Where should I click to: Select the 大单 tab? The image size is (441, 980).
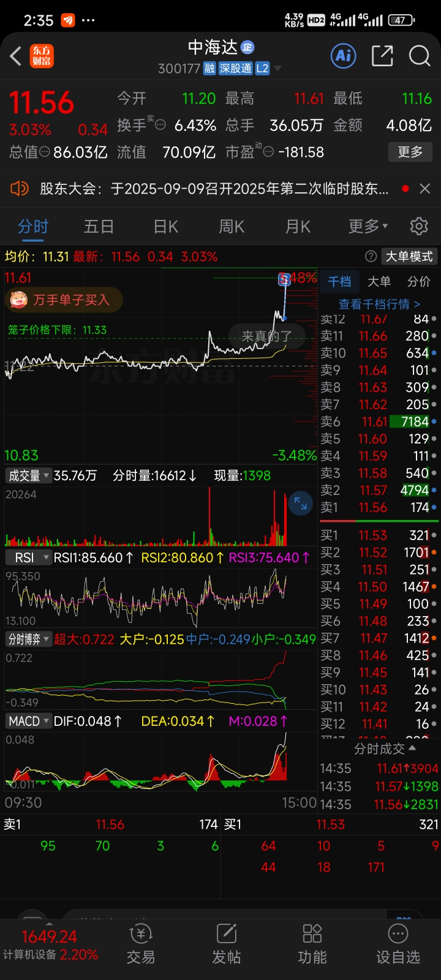[379, 281]
